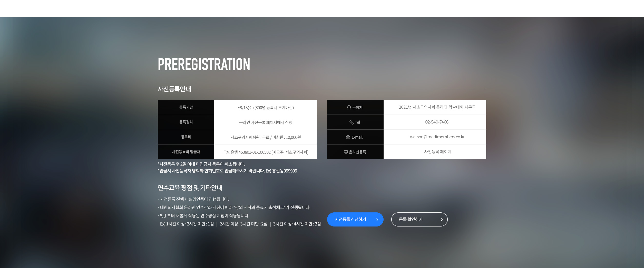Screen dimensions: 644x268
Task: Click the 8月 부터 새롭게 적용된 line
Action: tap(203, 215)
